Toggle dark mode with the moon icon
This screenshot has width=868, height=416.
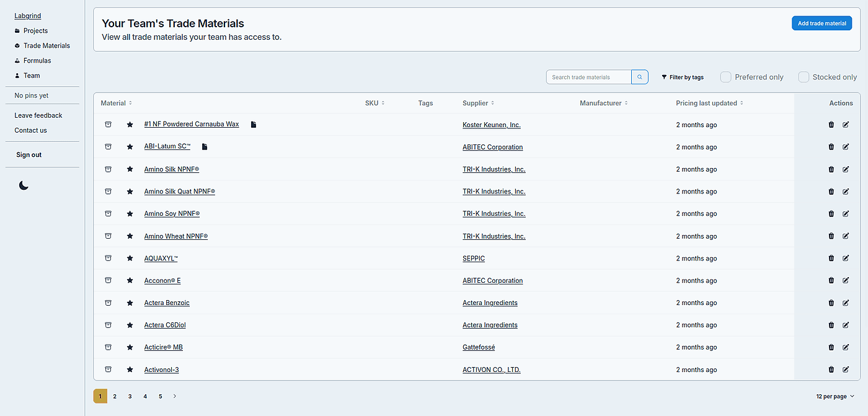pyautogui.click(x=24, y=185)
